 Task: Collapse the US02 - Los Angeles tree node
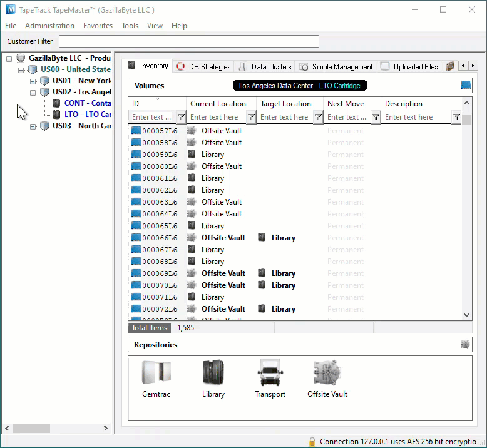point(33,93)
